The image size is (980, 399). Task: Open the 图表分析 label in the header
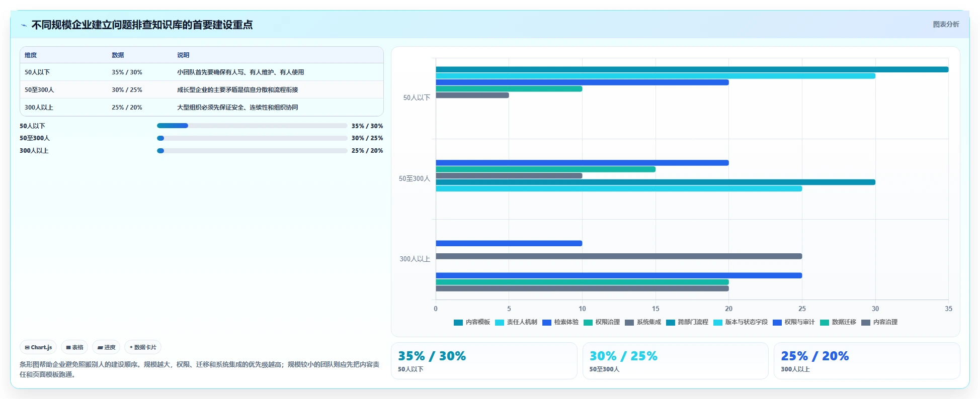946,24
